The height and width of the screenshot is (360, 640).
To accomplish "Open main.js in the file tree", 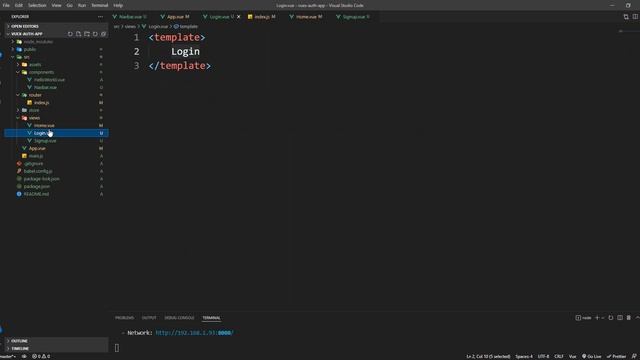I will coord(56,156).
